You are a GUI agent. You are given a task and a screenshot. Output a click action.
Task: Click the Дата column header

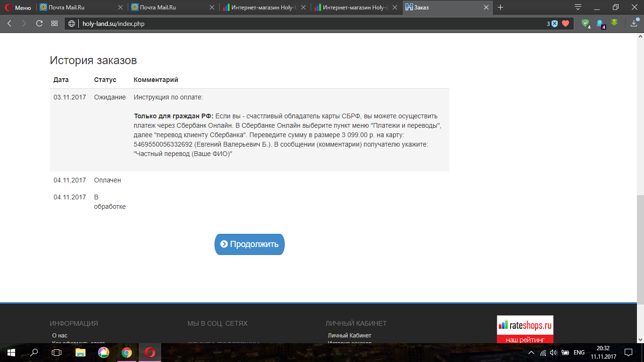tap(61, 80)
